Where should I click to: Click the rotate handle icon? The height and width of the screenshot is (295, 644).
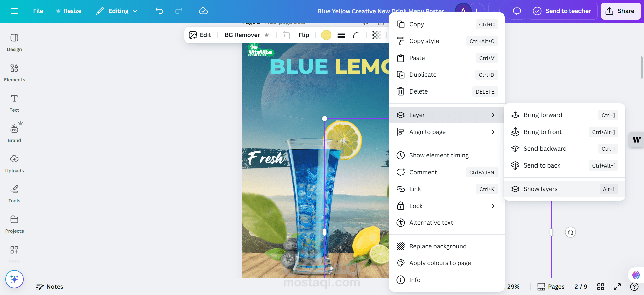(x=570, y=232)
